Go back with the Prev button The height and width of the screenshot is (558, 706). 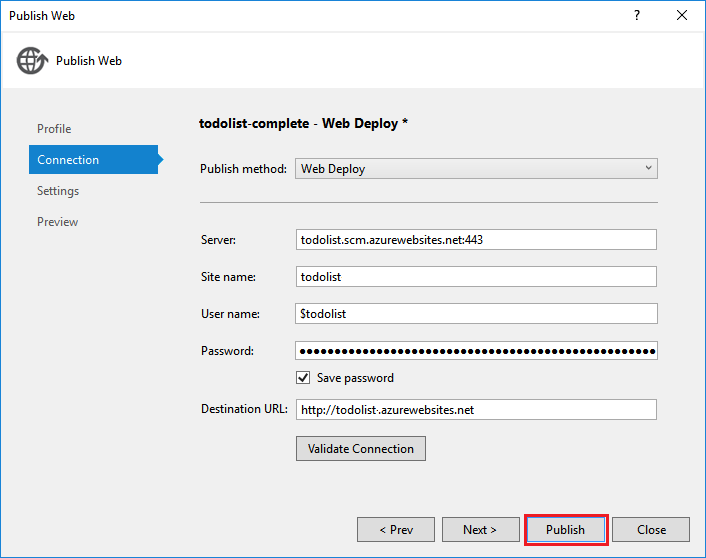[x=396, y=530]
